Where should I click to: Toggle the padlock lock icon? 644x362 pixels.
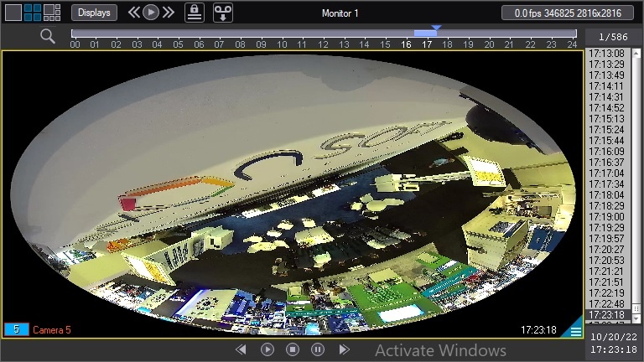[x=195, y=13]
